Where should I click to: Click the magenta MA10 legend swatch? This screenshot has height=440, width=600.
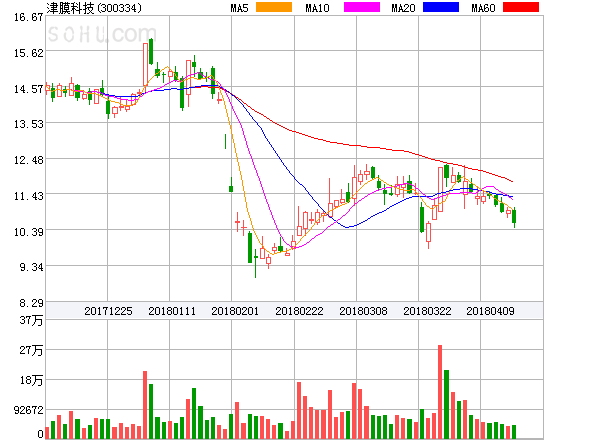362,7
